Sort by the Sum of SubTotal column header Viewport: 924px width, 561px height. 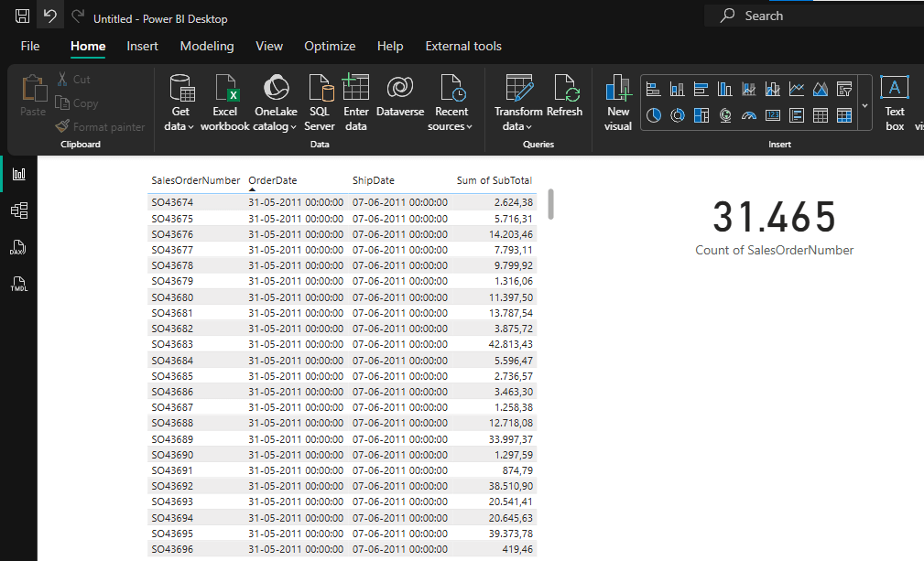tap(494, 180)
